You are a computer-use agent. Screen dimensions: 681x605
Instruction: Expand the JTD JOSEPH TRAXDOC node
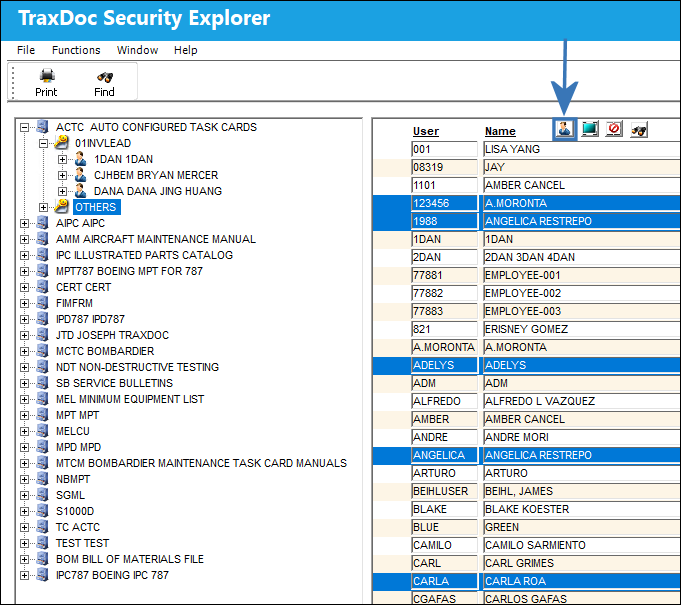[x=24, y=335]
